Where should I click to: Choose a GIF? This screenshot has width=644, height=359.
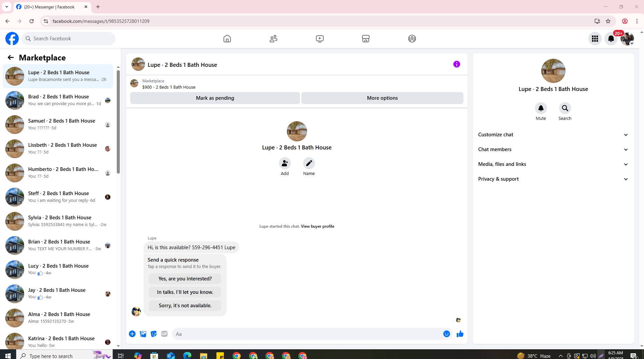tap(164, 334)
